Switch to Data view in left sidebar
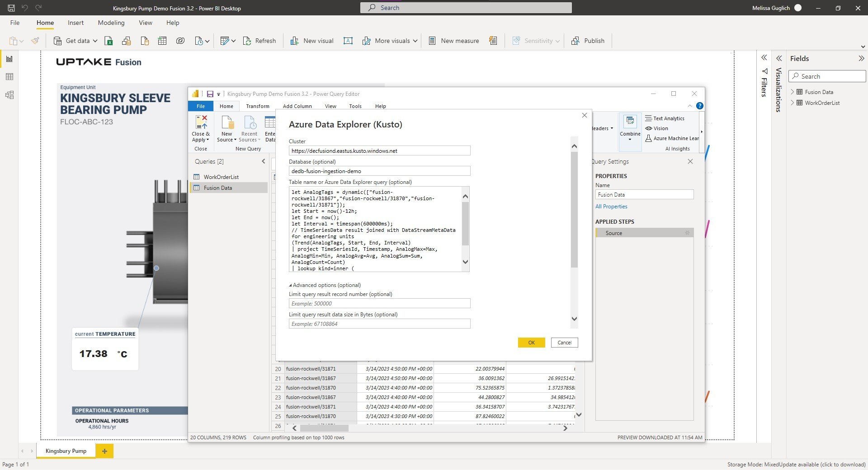 [9, 77]
